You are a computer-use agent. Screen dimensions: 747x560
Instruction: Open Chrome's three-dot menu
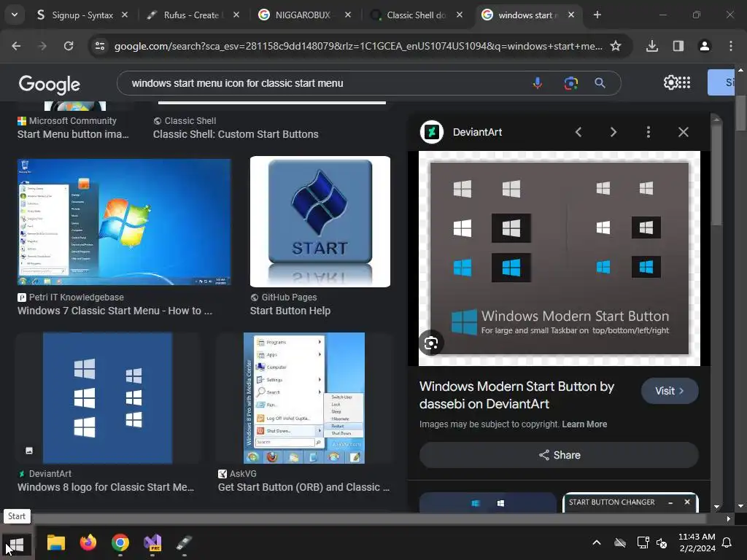tap(730, 46)
